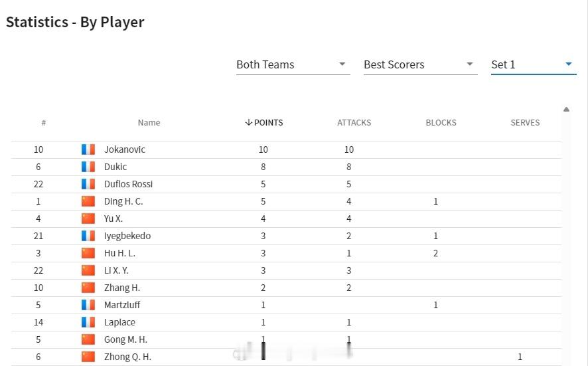Sort by jersey number column header

pyautogui.click(x=44, y=123)
